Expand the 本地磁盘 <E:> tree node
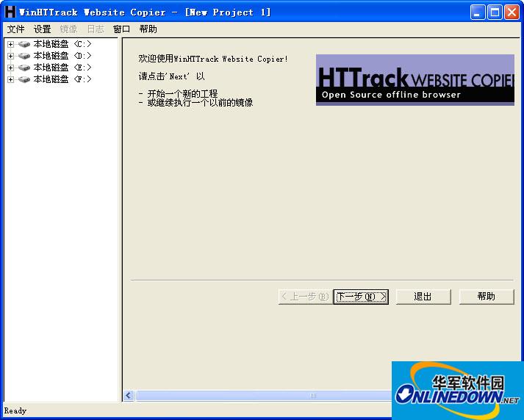 pos(11,68)
